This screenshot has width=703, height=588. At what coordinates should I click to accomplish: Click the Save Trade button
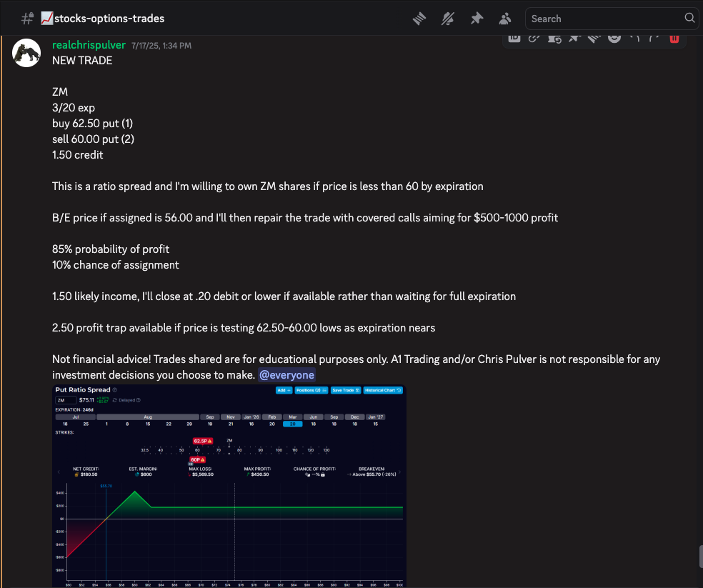(x=345, y=389)
